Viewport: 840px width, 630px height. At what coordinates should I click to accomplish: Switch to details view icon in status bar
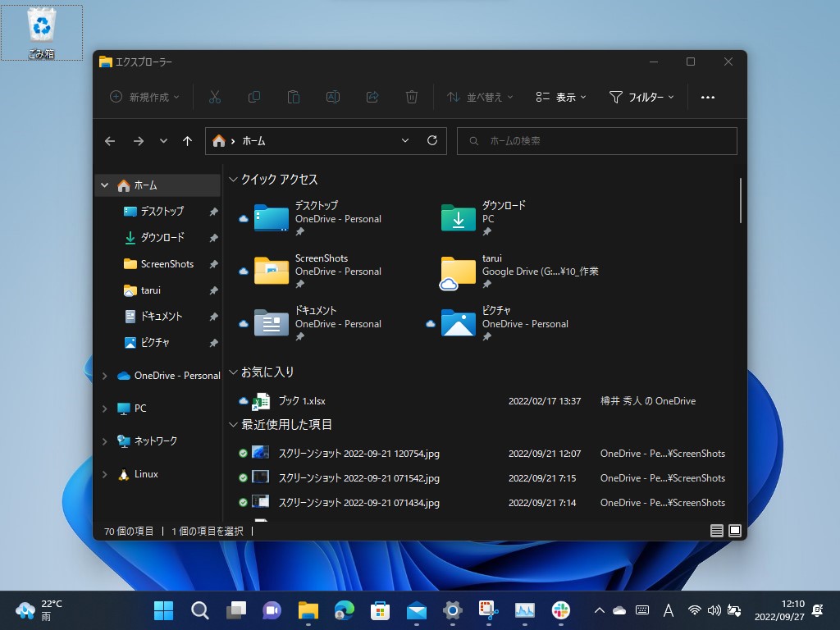tap(716, 531)
